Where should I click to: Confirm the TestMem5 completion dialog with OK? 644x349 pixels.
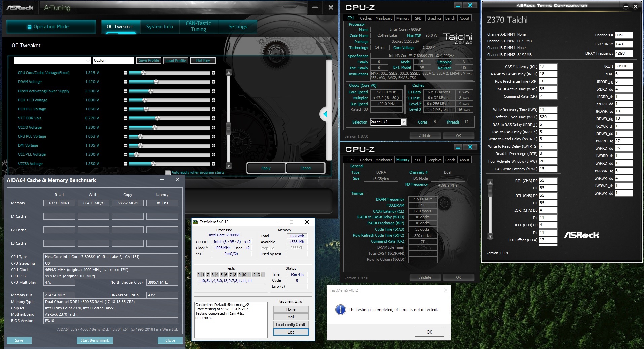click(429, 332)
